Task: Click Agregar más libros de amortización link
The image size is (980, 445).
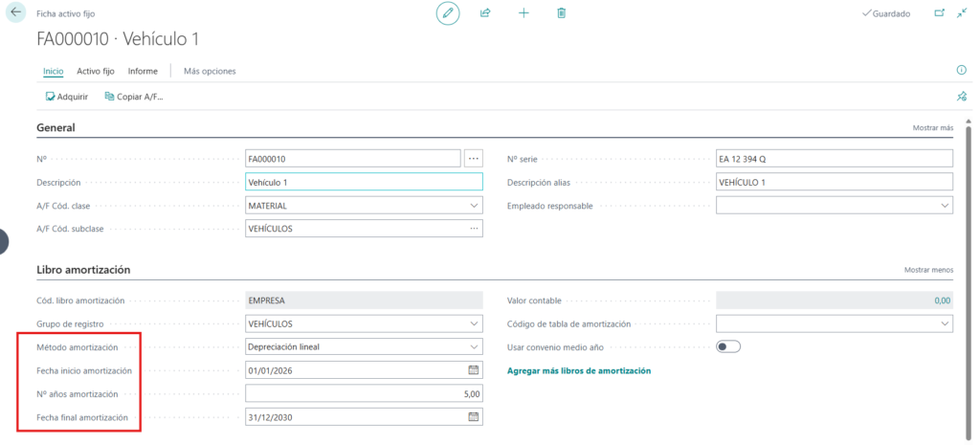Action: (x=578, y=370)
